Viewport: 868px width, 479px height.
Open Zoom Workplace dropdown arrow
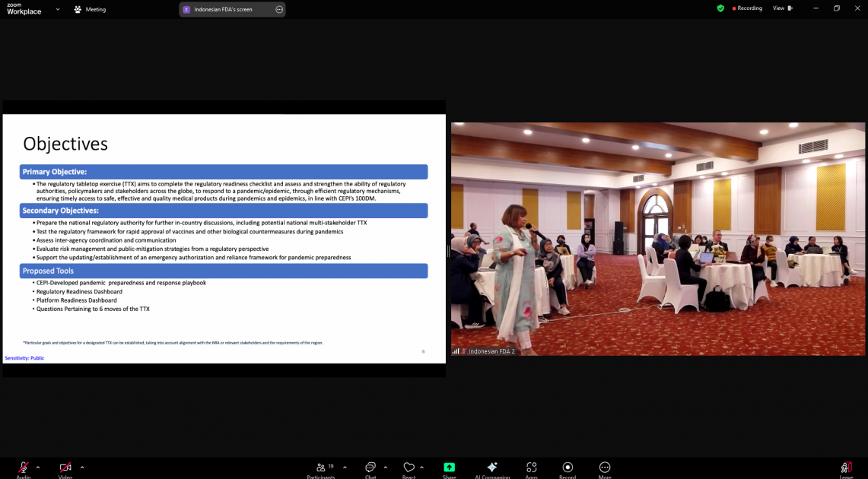click(58, 9)
